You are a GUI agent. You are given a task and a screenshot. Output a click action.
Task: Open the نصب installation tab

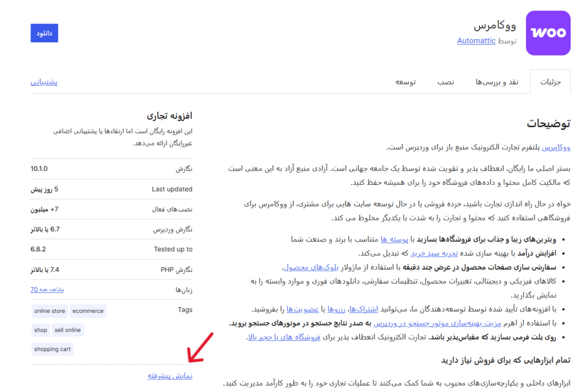(445, 82)
